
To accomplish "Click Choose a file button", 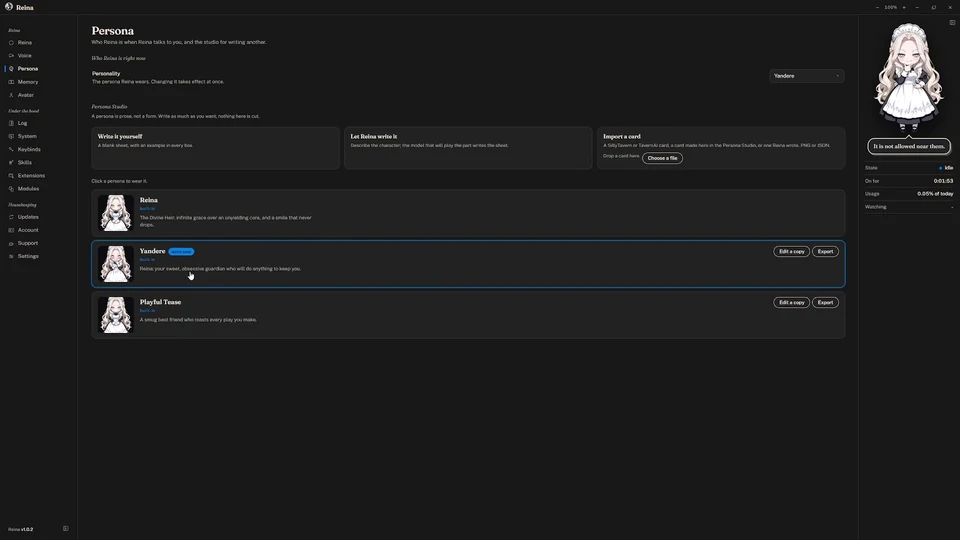I will pos(662,158).
